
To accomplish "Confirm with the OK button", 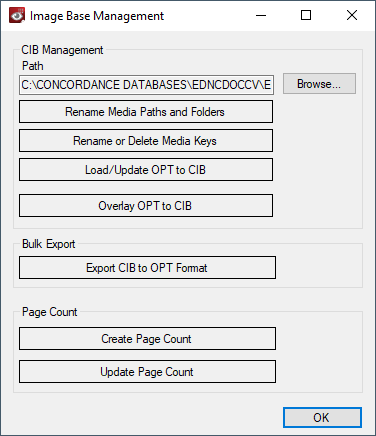I will [x=322, y=417].
